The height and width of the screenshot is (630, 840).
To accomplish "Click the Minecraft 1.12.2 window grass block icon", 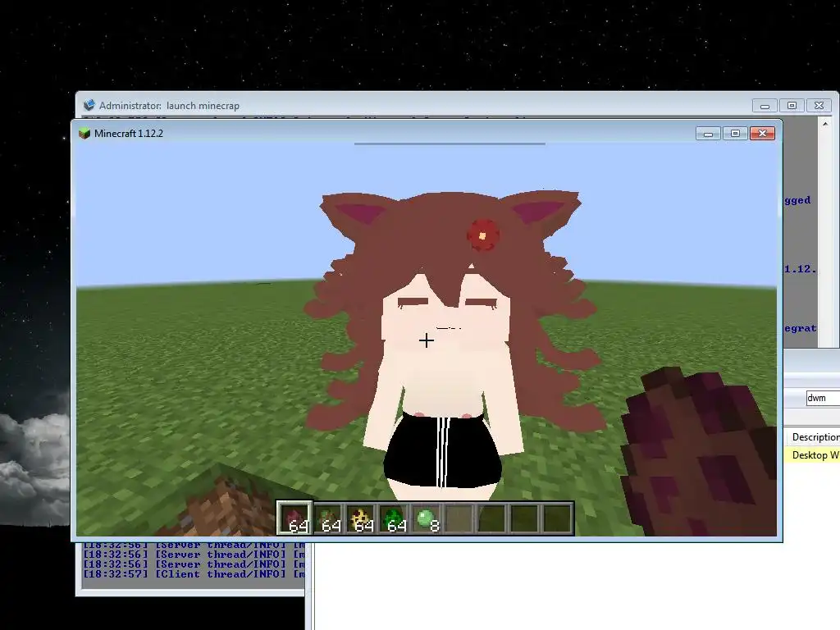I will pos(84,134).
